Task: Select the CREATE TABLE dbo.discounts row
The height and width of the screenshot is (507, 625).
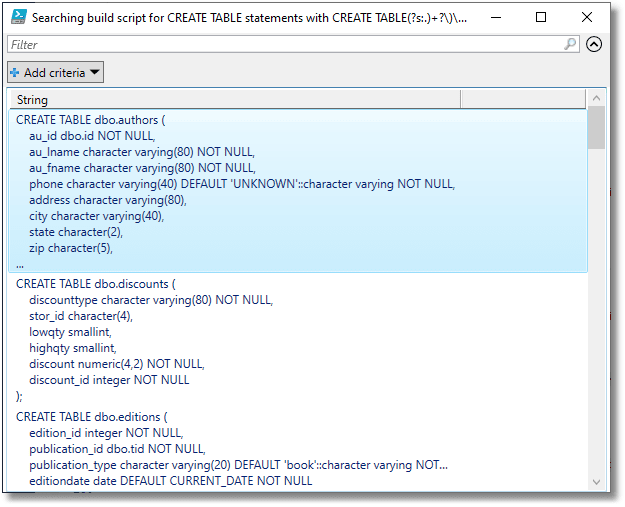Action: click(x=298, y=340)
